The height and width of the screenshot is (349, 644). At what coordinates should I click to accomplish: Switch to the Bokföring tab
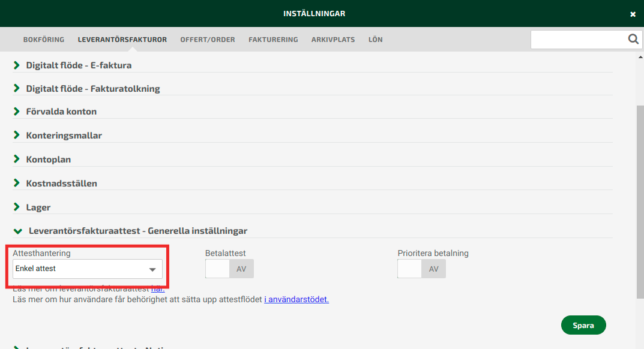tap(44, 40)
